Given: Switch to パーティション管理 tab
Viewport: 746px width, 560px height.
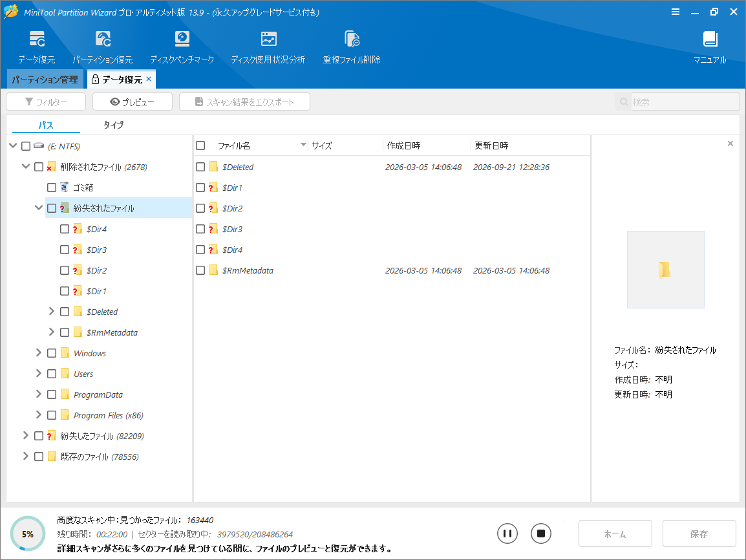Looking at the screenshot, I should (x=45, y=79).
